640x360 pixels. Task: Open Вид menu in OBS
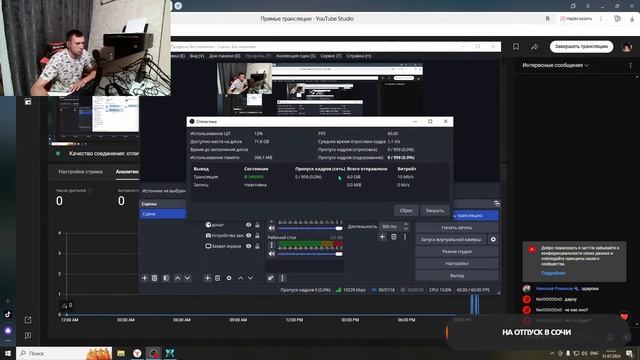click(197, 56)
